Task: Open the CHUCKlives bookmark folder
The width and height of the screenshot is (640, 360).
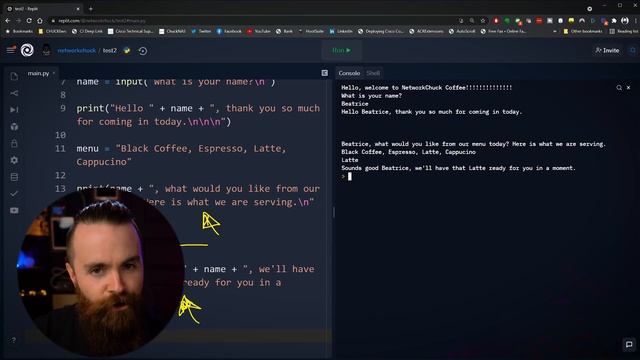Action: (x=52, y=31)
